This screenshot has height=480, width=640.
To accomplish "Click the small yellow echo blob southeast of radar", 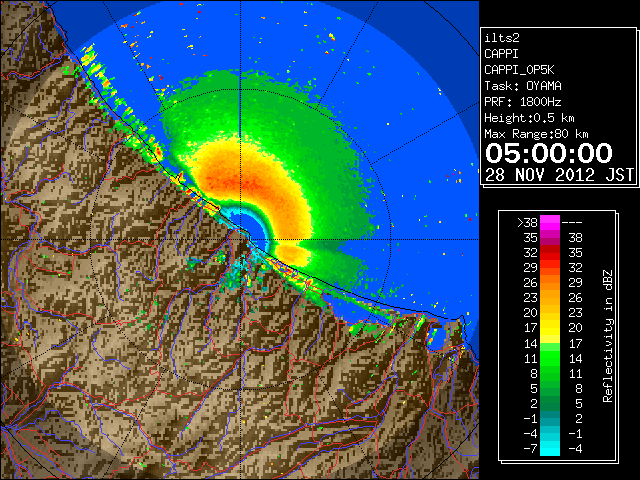I will 293,253.
